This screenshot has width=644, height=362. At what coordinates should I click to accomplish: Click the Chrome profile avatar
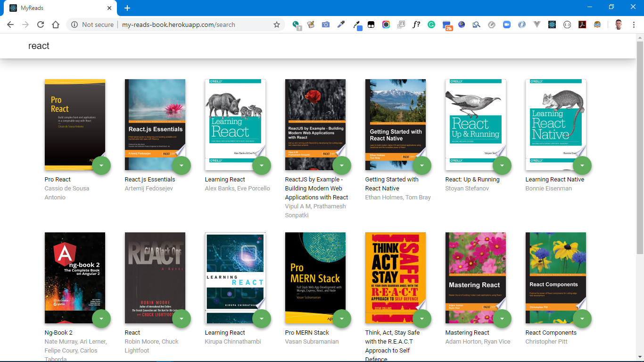point(619,25)
